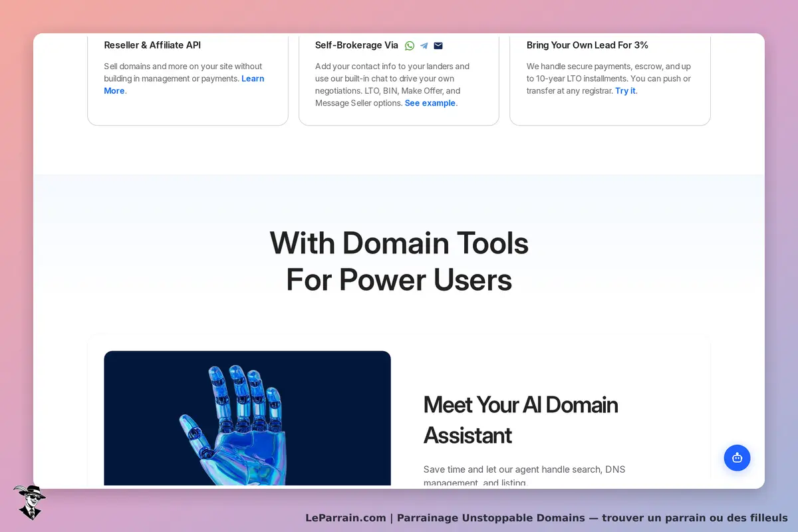Viewport: 798px width, 532px height.
Task: Open the AI assistant chat bubble
Action: click(x=737, y=458)
